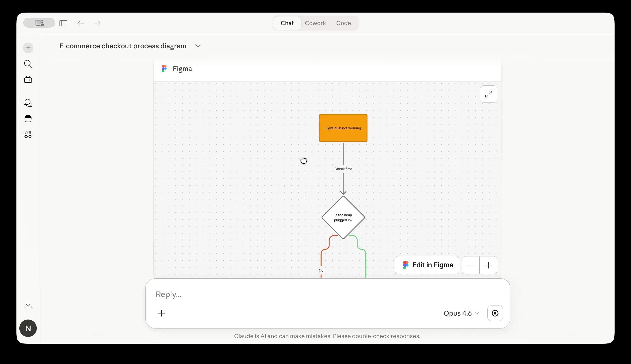The width and height of the screenshot is (631, 364).
Task: Open the attachment plus menu in reply box
Action: tap(161, 313)
